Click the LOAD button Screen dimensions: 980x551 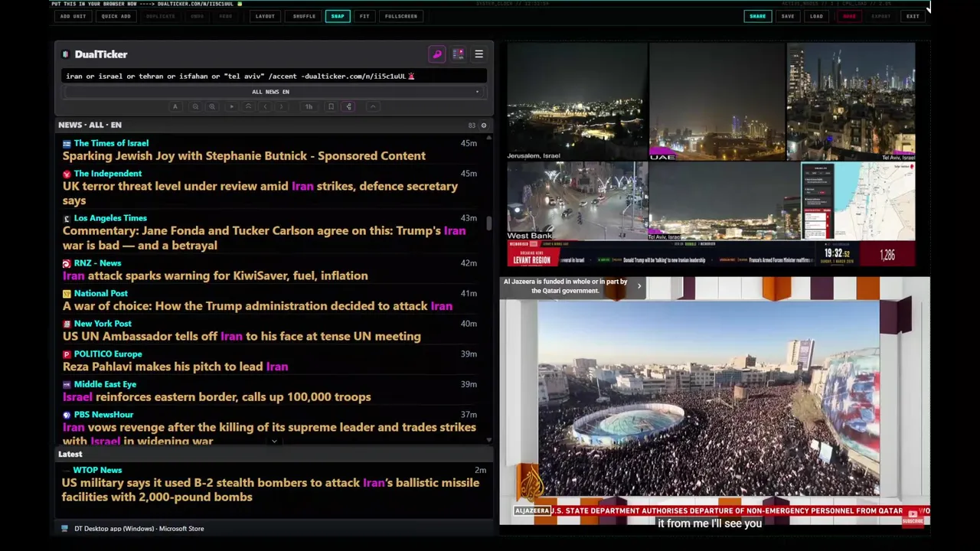[x=817, y=16]
